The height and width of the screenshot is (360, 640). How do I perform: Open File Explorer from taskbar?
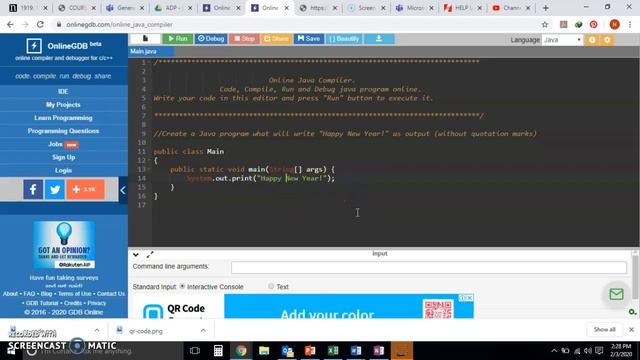(x=264, y=351)
